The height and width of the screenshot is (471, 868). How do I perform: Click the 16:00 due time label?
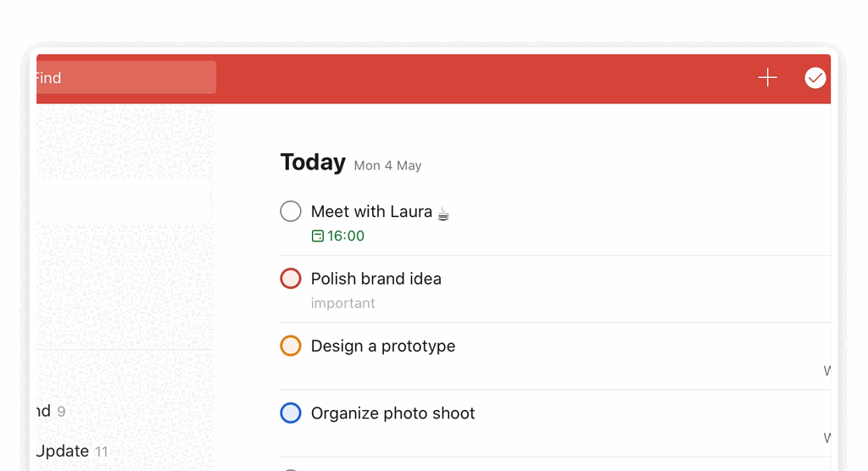346,236
